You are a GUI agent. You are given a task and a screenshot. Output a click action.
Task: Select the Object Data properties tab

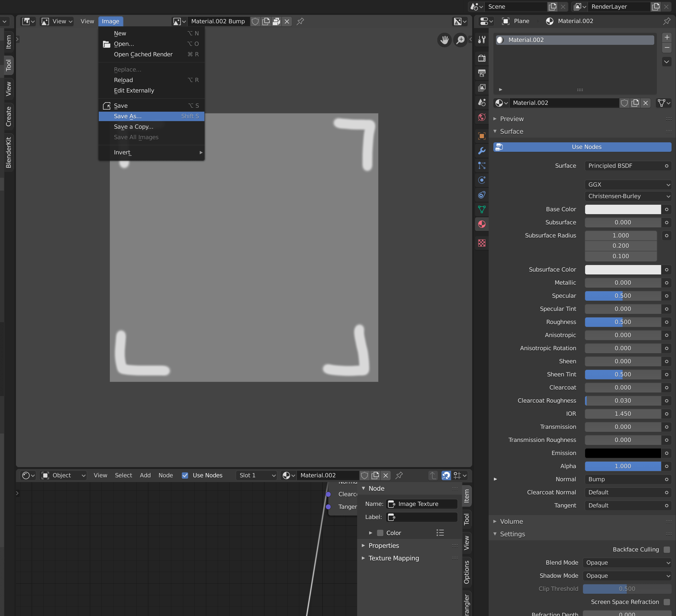point(482,209)
